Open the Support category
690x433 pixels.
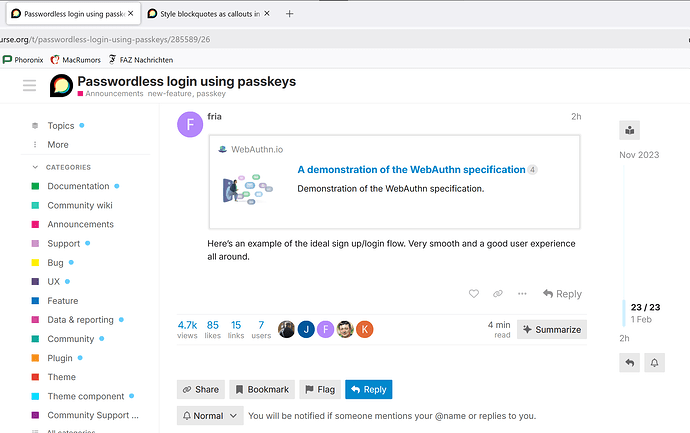[x=64, y=243]
